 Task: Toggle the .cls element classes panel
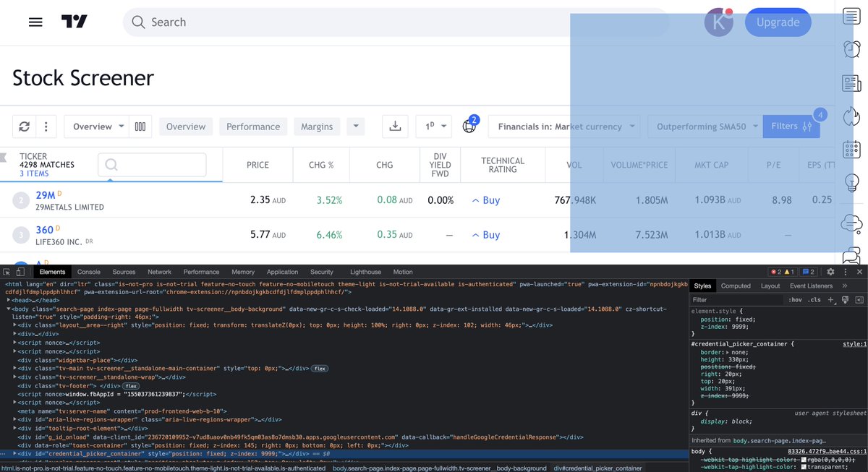pos(815,299)
